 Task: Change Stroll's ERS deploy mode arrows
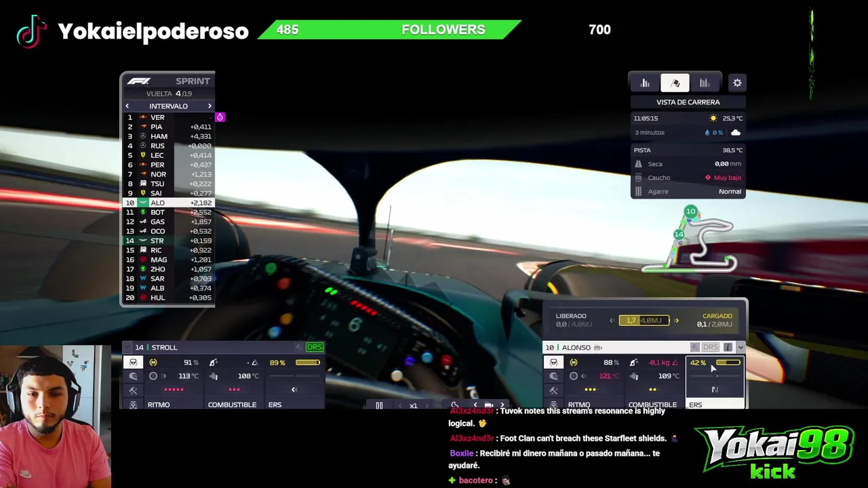[294, 390]
